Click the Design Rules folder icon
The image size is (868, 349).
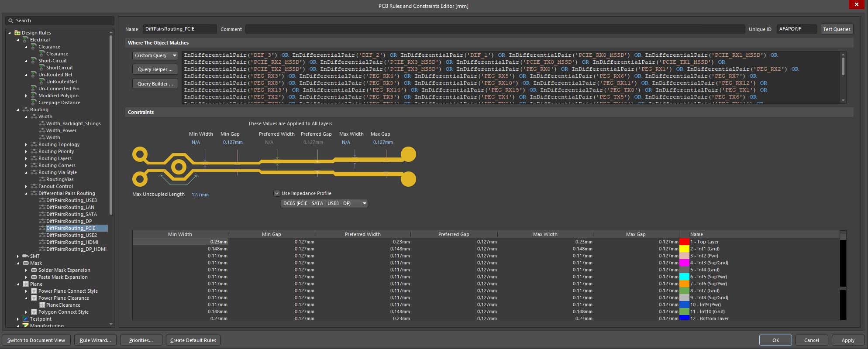coord(17,33)
